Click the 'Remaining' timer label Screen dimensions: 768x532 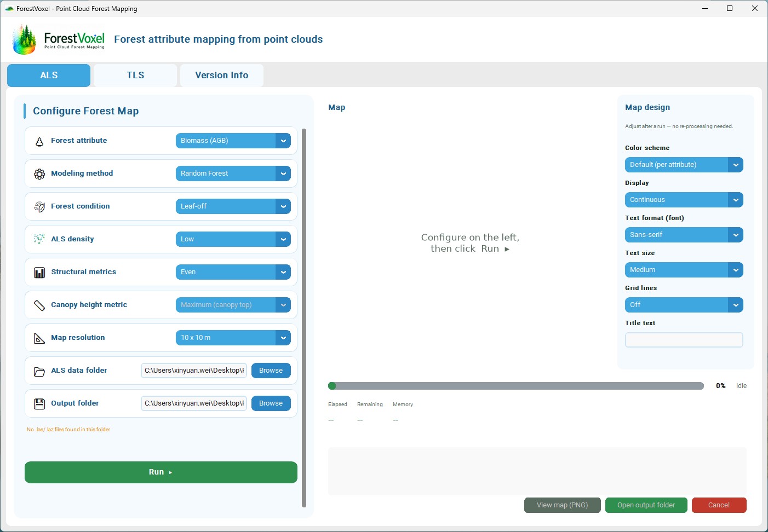tap(370, 404)
